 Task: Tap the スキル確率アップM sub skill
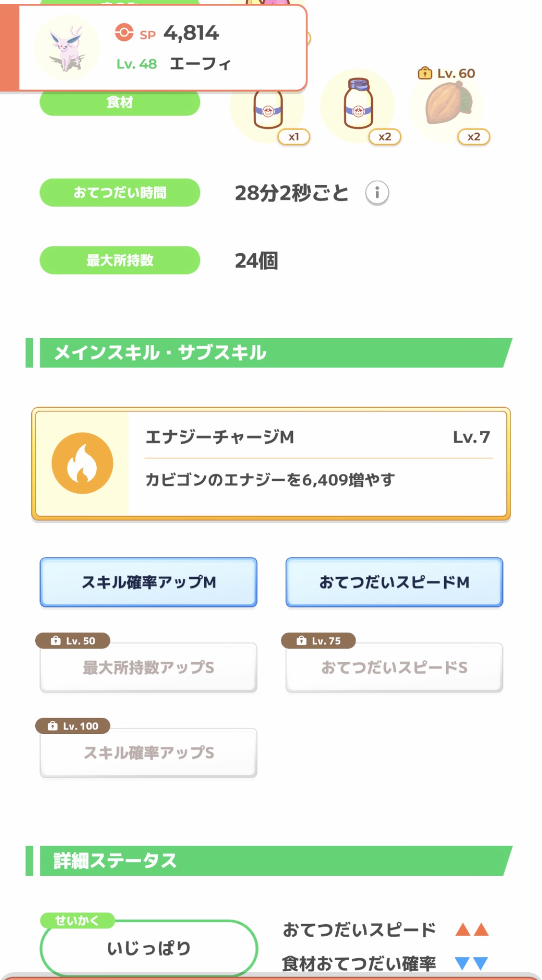point(148,582)
